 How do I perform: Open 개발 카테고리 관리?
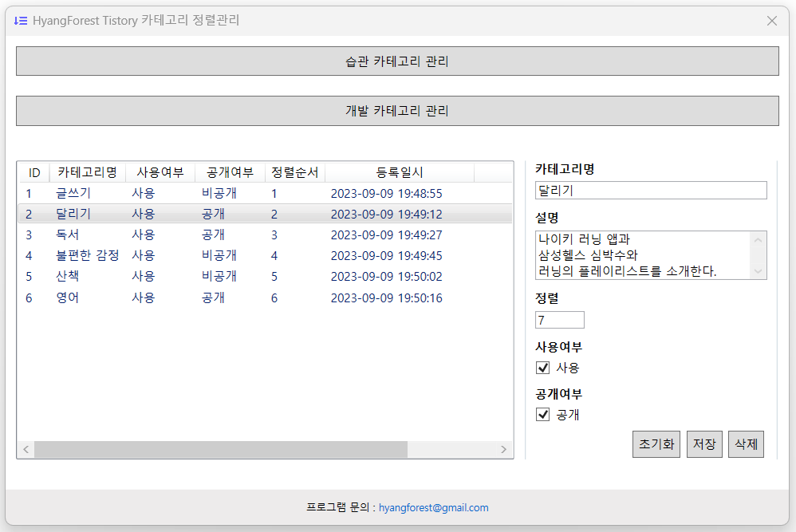(x=397, y=111)
